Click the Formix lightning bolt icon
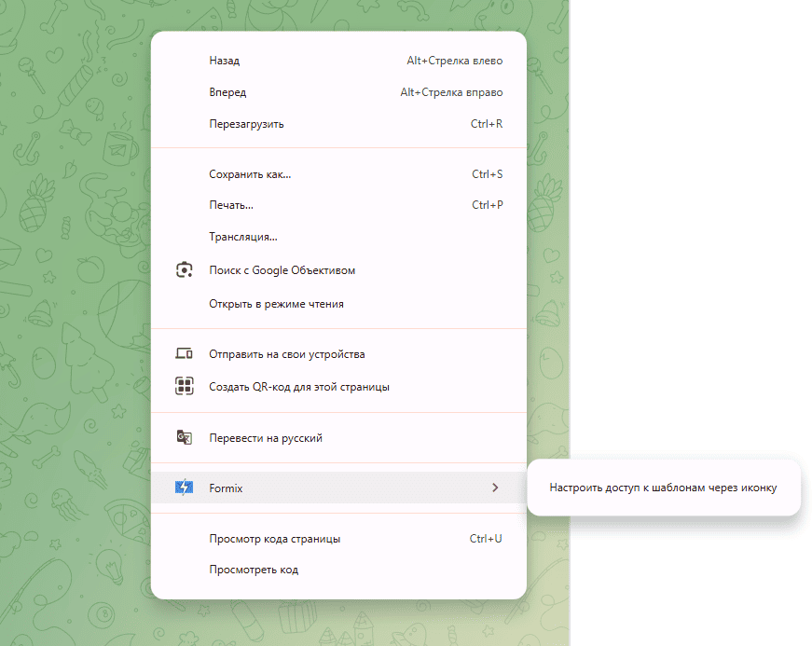Viewport: 812px width, 646px height. 184,488
